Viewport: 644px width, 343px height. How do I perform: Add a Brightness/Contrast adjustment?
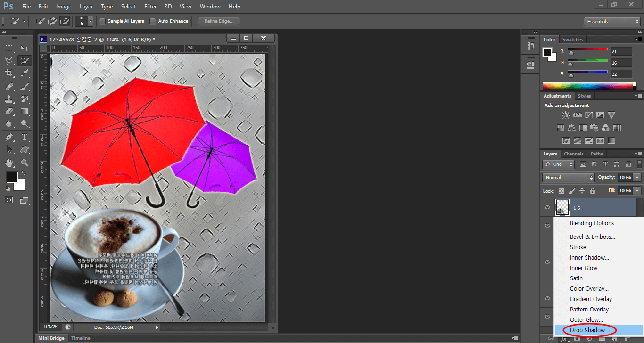coord(566,115)
